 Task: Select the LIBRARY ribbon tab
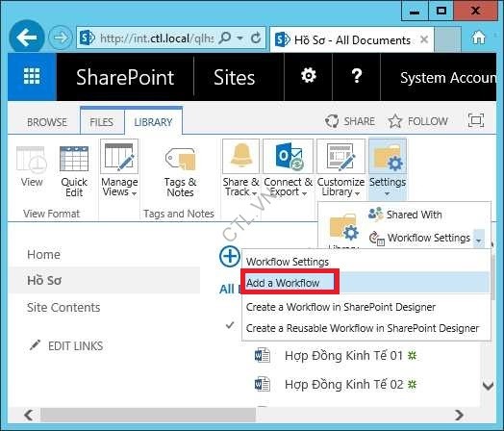click(x=153, y=122)
